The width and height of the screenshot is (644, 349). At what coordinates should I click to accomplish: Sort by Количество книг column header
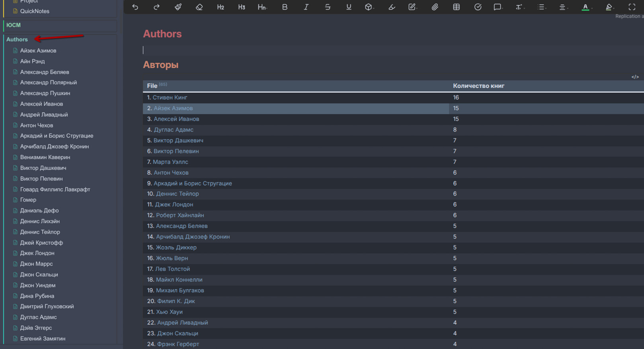coord(478,86)
